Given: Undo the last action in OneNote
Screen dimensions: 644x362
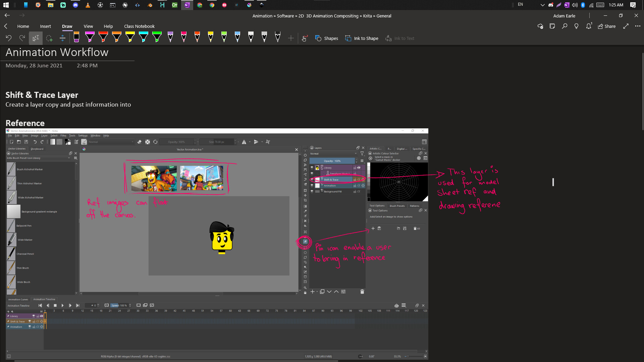Looking at the screenshot, I should coord(9,38).
